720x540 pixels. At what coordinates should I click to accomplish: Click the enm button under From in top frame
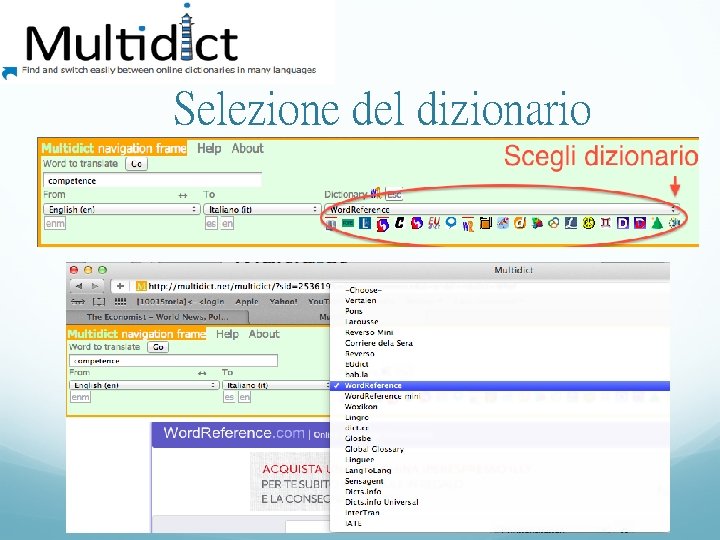pos(55,224)
